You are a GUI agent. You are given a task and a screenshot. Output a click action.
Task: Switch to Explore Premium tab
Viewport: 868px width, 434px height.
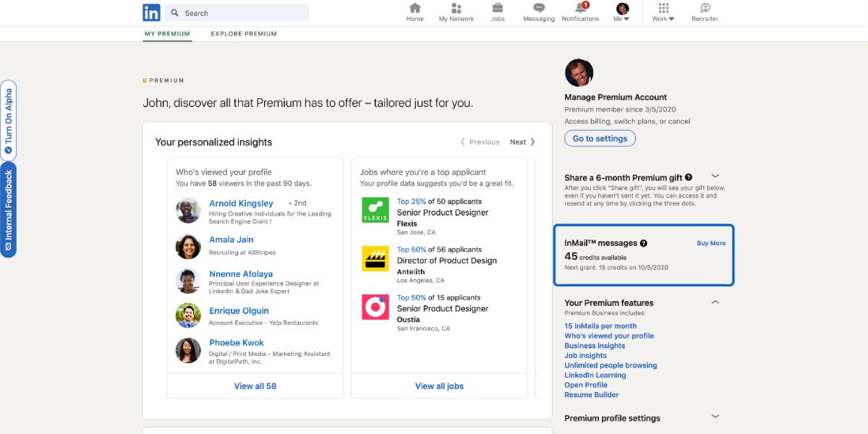[244, 34]
